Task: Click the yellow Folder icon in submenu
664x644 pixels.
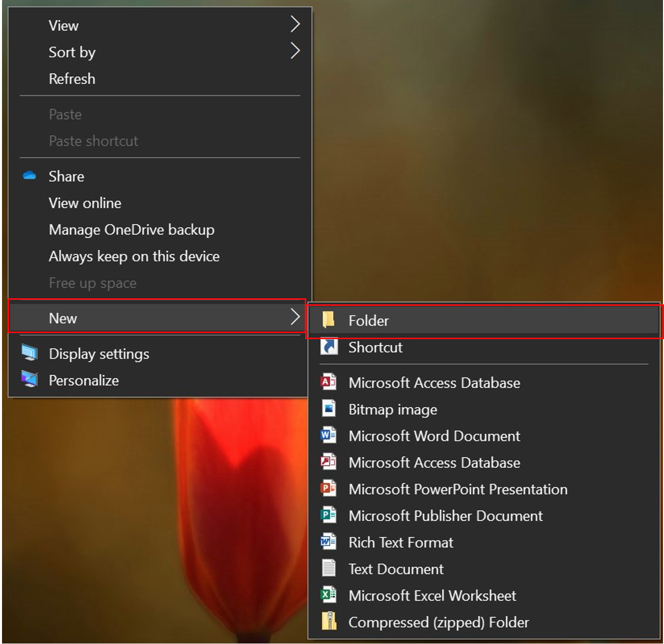Action: [x=328, y=320]
